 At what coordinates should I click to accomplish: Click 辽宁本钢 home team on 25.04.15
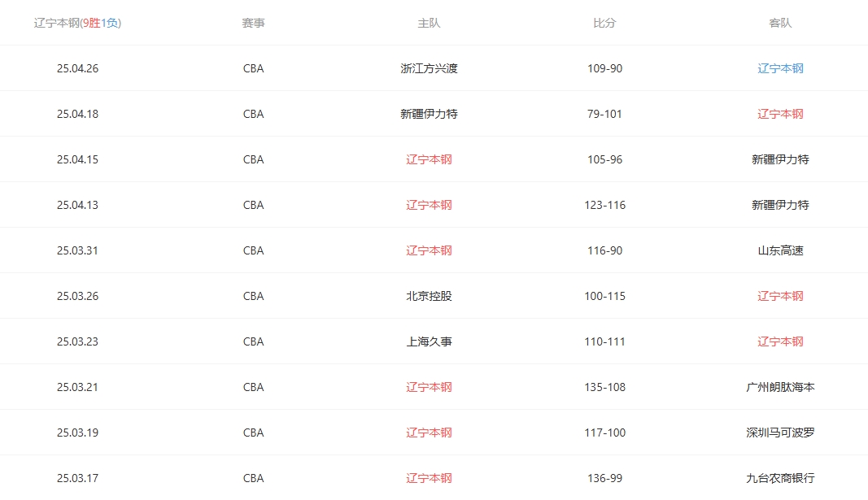[x=429, y=159]
